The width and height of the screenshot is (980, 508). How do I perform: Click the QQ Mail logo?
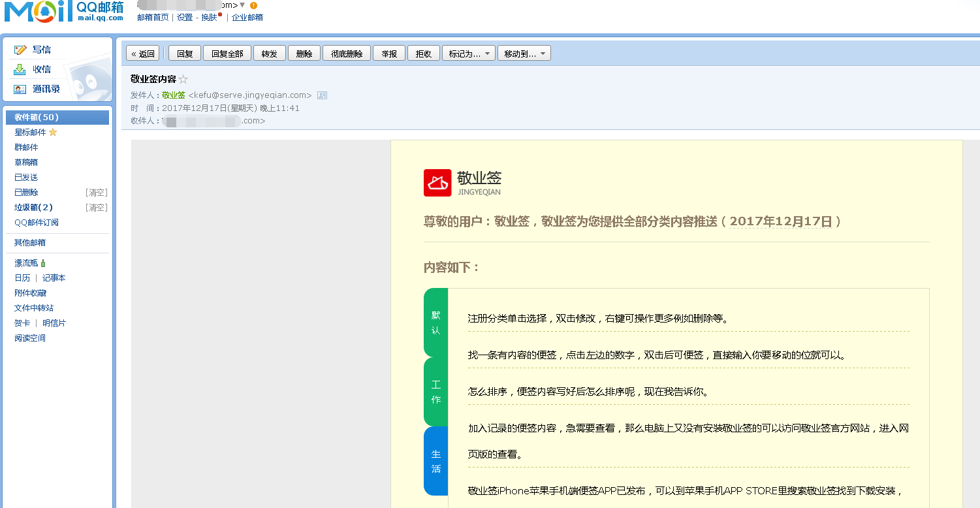pos(63,12)
